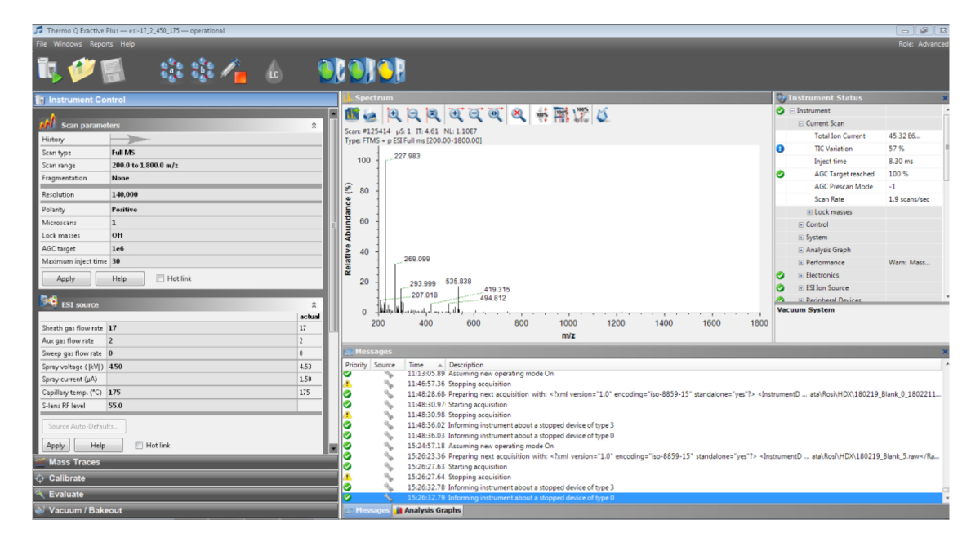Click the open folder icon in main toolbar
The height and width of the screenshot is (551, 980).
click(x=82, y=72)
